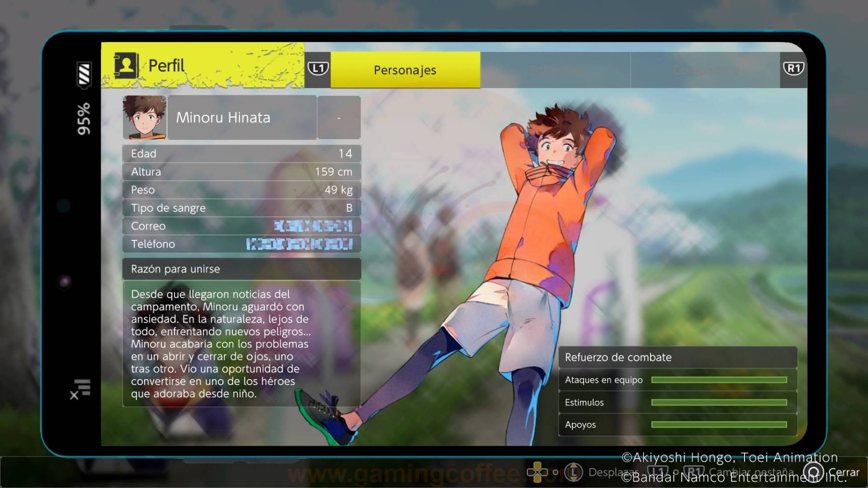Select the L1 shoulder button icon
This screenshot has width=868, height=488.
coord(318,68)
